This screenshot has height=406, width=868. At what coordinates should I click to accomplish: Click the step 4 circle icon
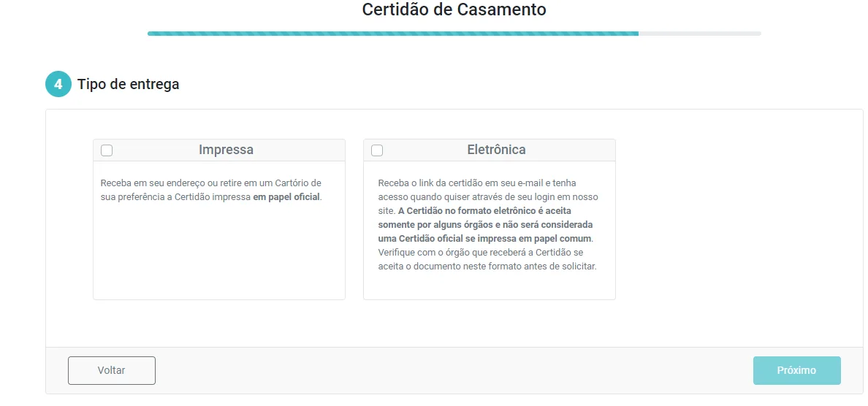pyautogui.click(x=58, y=84)
